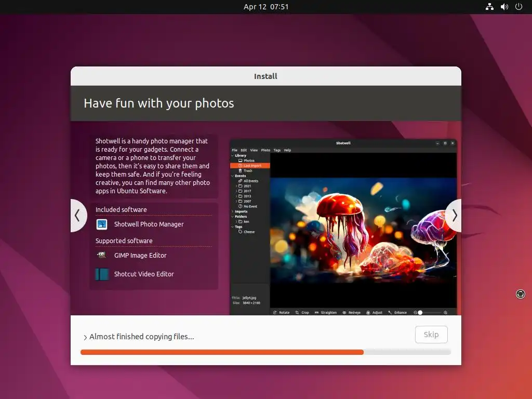Screen dimensions: 532x399
Task: Expand the 2013 events folder
Action: click(x=236, y=196)
